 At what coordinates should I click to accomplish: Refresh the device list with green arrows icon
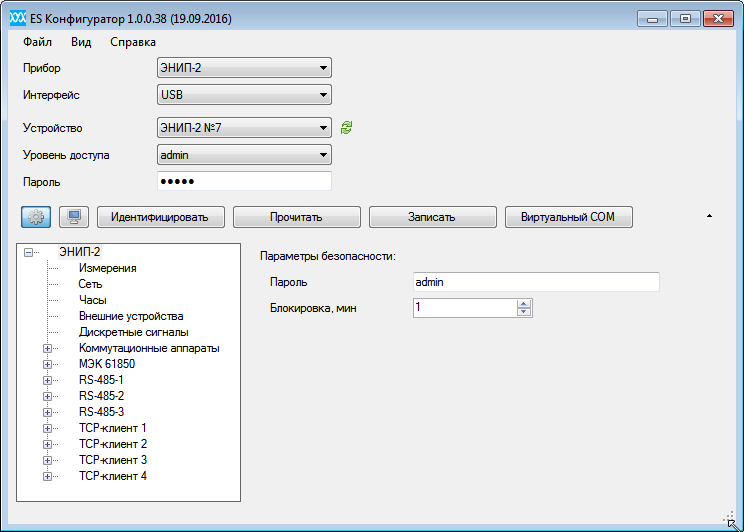coord(346,127)
